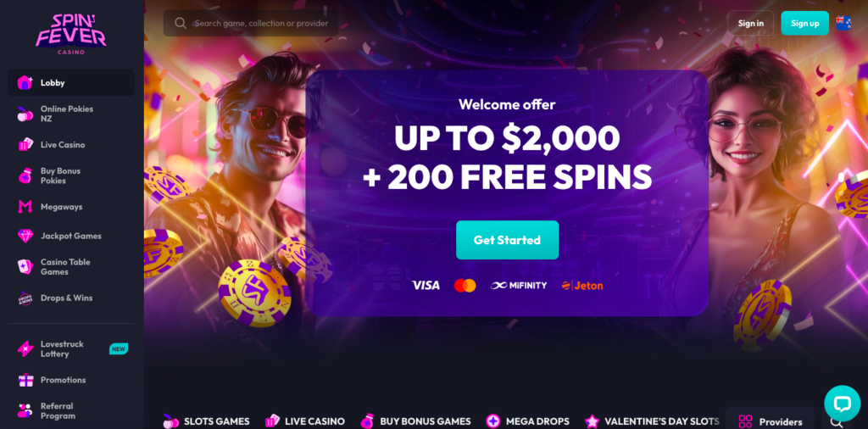Open the New Zealand flag language selector

point(843,23)
